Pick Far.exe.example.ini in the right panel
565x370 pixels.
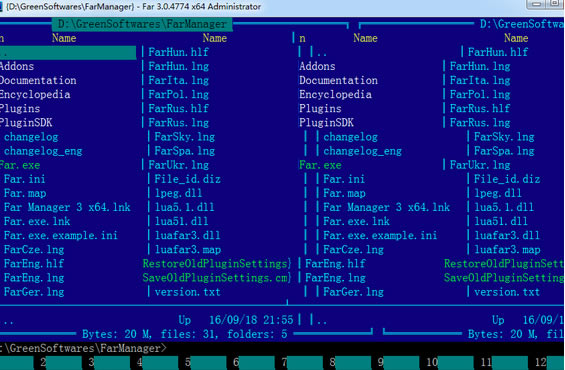click(380, 236)
